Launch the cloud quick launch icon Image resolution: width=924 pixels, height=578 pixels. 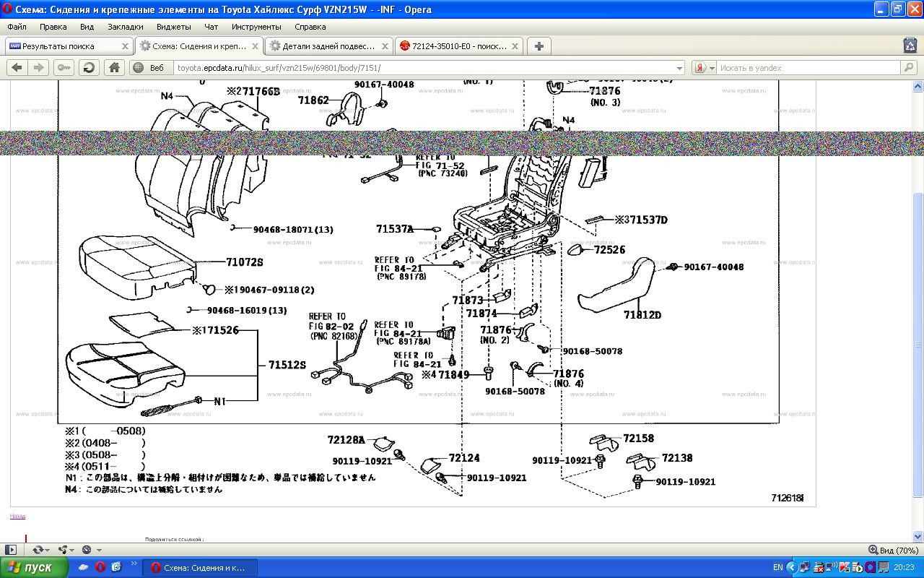pyautogui.click(x=84, y=567)
